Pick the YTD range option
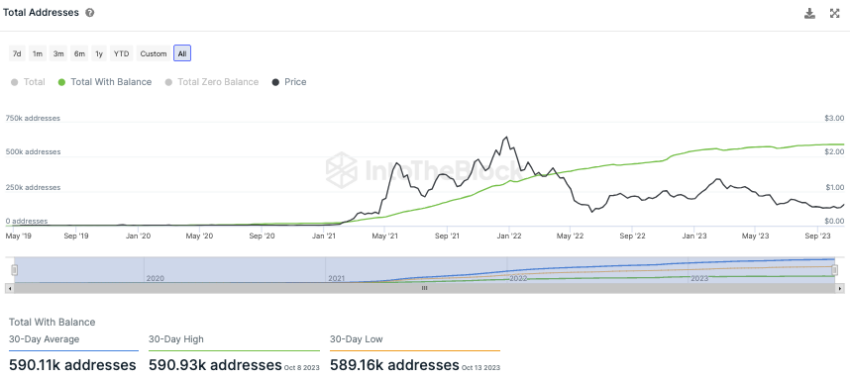Screen dimensions: 850x379 click(x=121, y=54)
